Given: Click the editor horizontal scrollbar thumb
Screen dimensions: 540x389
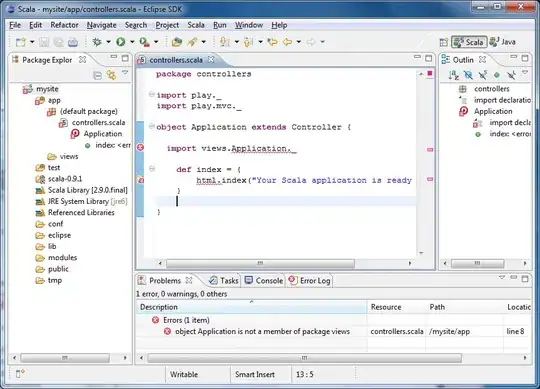Looking at the screenshot, I should (260, 264).
